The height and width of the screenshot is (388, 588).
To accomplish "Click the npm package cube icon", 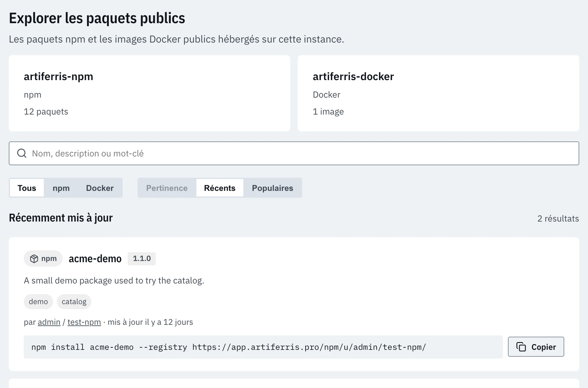I will 34,259.
